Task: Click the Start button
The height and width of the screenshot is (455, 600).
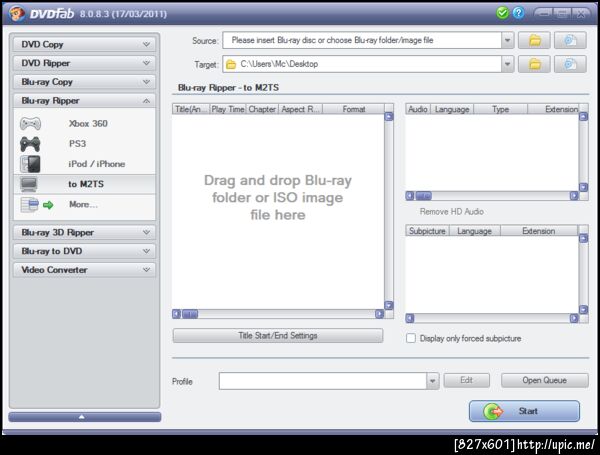Action: click(x=524, y=411)
